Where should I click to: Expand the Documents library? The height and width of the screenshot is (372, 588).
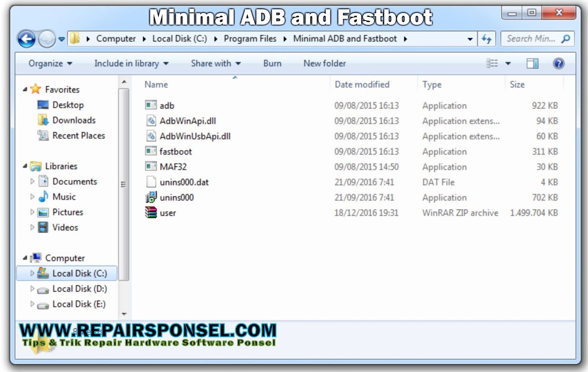pos(32,181)
